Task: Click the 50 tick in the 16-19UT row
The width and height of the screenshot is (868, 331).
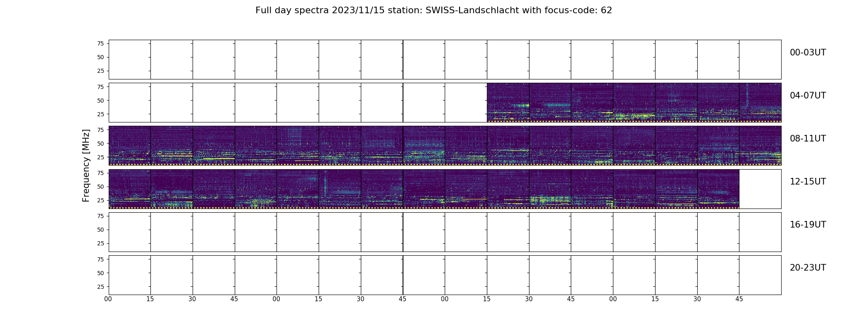Action: click(x=100, y=229)
